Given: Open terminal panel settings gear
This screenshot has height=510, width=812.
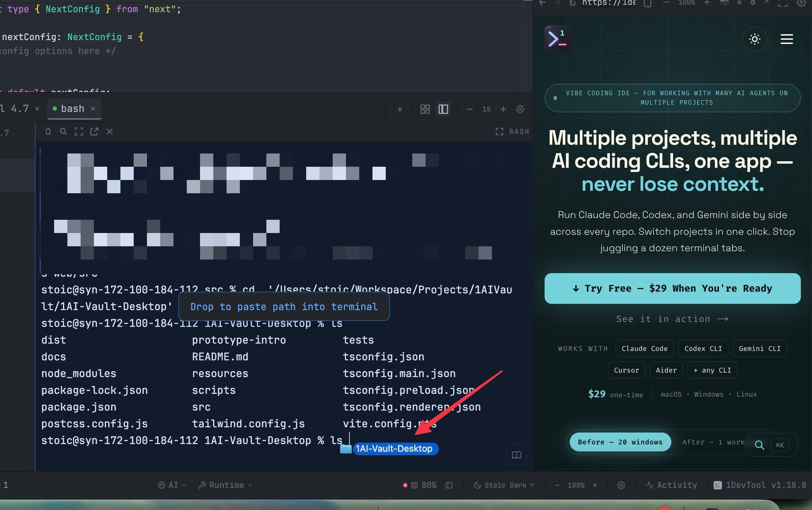Looking at the screenshot, I should pos(520,110).
